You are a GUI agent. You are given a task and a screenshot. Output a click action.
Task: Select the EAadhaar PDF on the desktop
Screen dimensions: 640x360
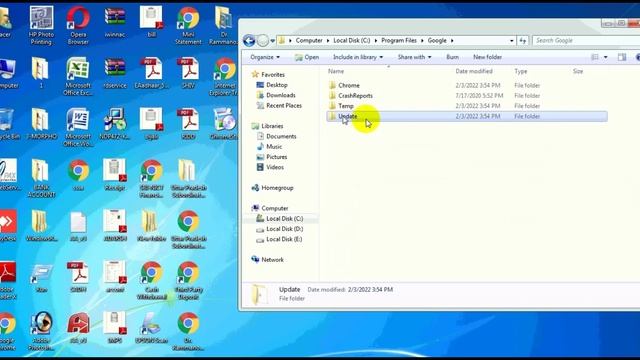151,73
